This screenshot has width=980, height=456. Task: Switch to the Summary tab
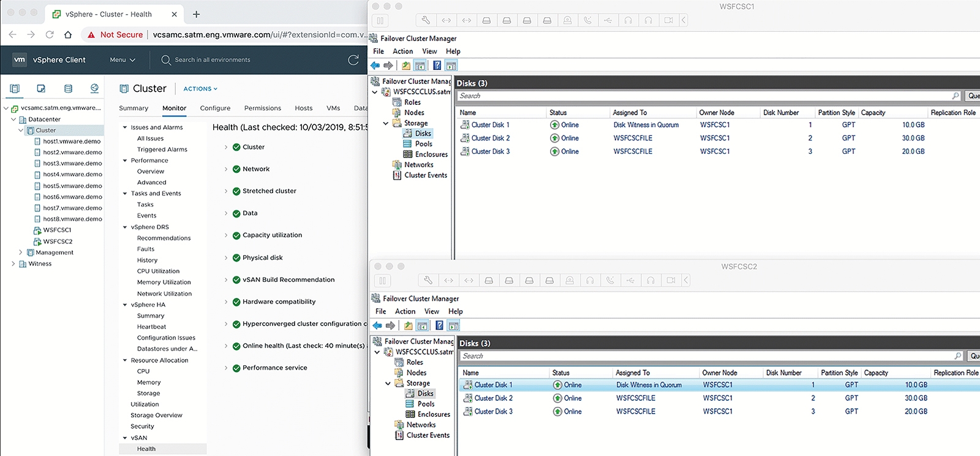coord(134,108)
